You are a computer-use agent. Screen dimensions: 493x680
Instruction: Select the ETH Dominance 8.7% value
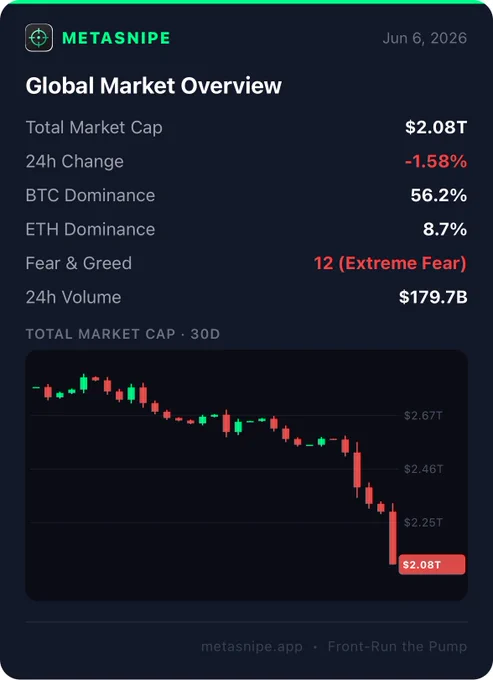tap(445, 229)
